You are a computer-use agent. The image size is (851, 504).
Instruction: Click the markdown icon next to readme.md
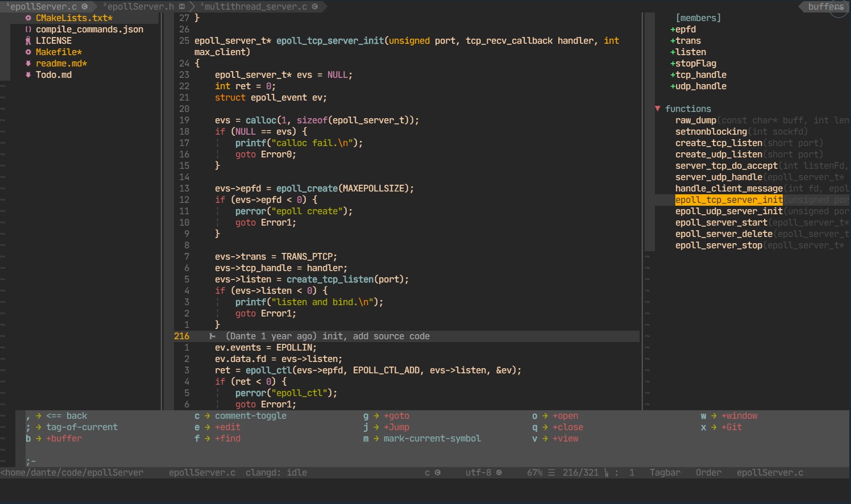tap(28, 63)
